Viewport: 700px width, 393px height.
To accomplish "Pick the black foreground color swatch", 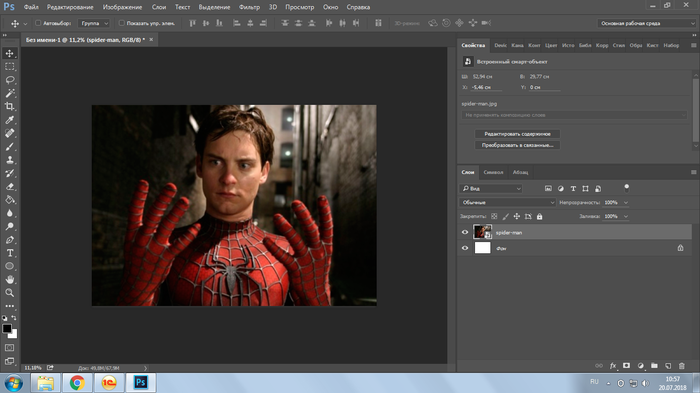I will pyautogui.click(x=6, y=329).
